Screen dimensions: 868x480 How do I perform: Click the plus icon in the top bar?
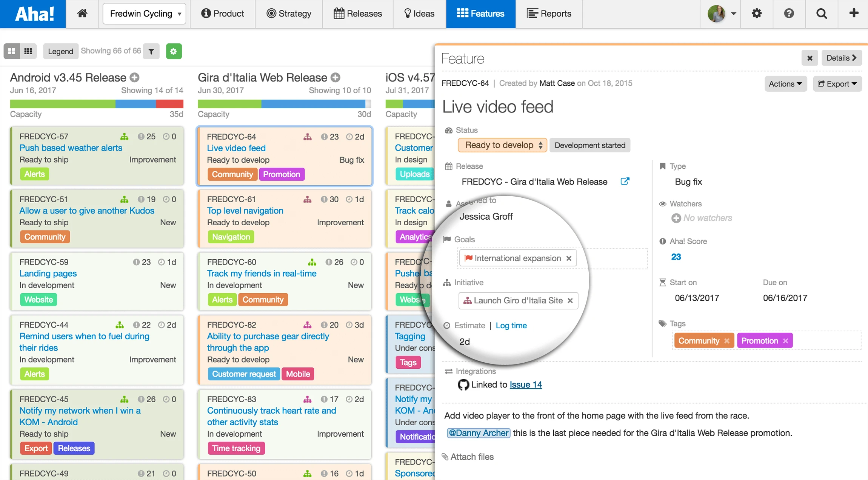click(x=854, y=13)
